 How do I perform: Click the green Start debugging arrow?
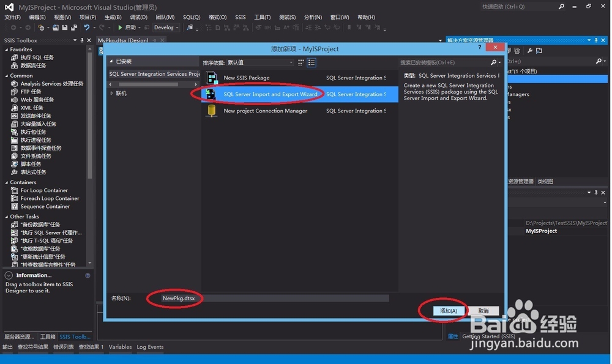tap(120, 28)
